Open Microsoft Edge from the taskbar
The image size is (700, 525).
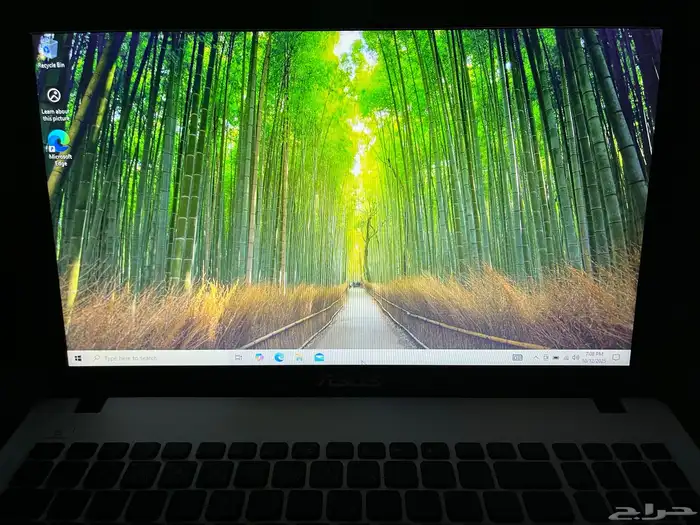(x=279, y=357)
